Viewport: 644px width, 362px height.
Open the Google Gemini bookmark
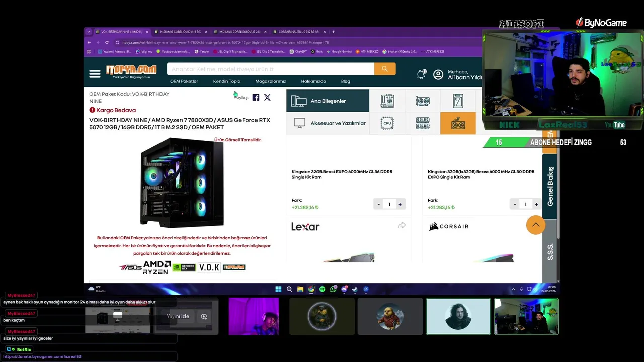click(x=339, y=51)
